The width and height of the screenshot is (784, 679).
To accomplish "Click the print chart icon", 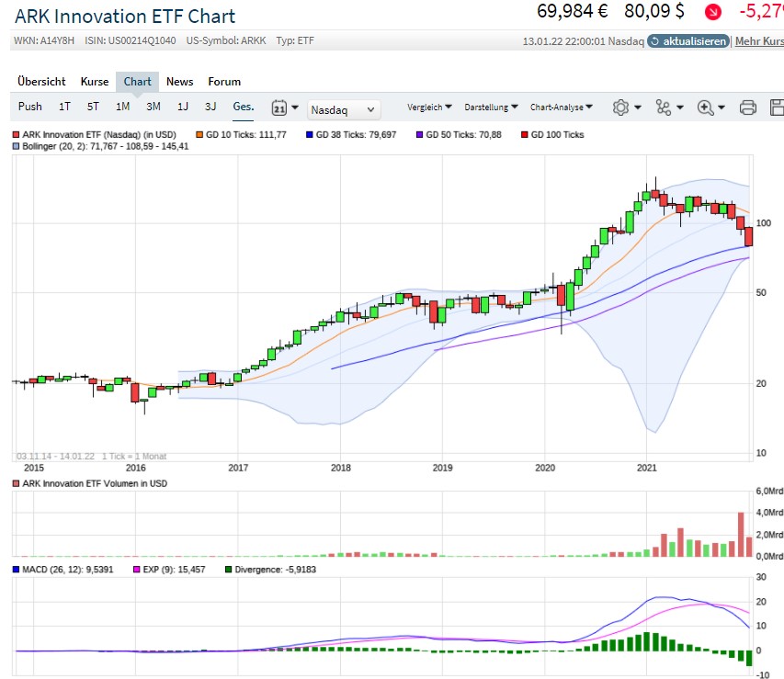I will [x=746, y=108].
